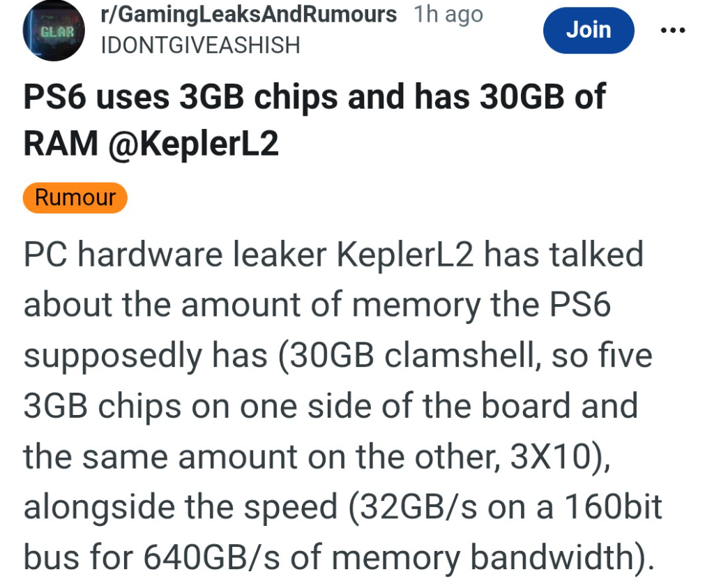Click "KeplerL2" in the post body
This screenshot has width=705, height=588.
(x=404, y=256)
